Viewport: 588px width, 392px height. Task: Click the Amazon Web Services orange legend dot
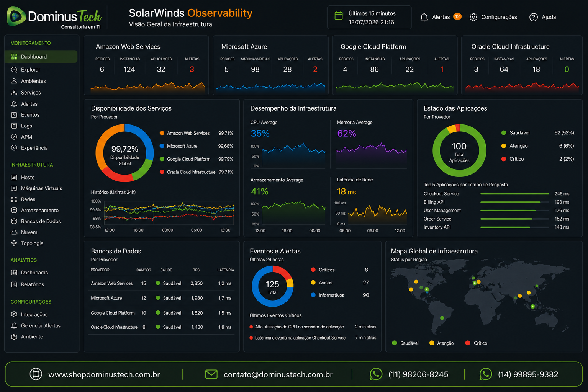coord(162,133)
